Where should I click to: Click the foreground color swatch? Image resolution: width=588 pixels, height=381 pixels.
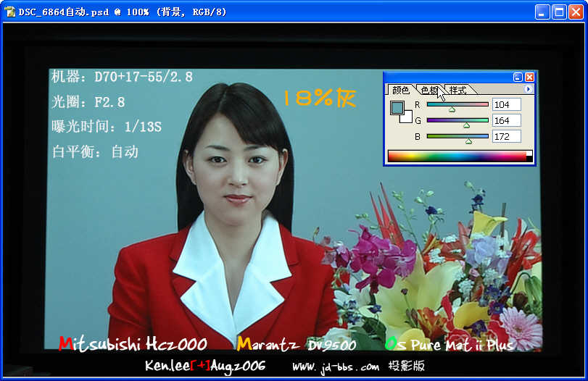[x=397, y=108]
